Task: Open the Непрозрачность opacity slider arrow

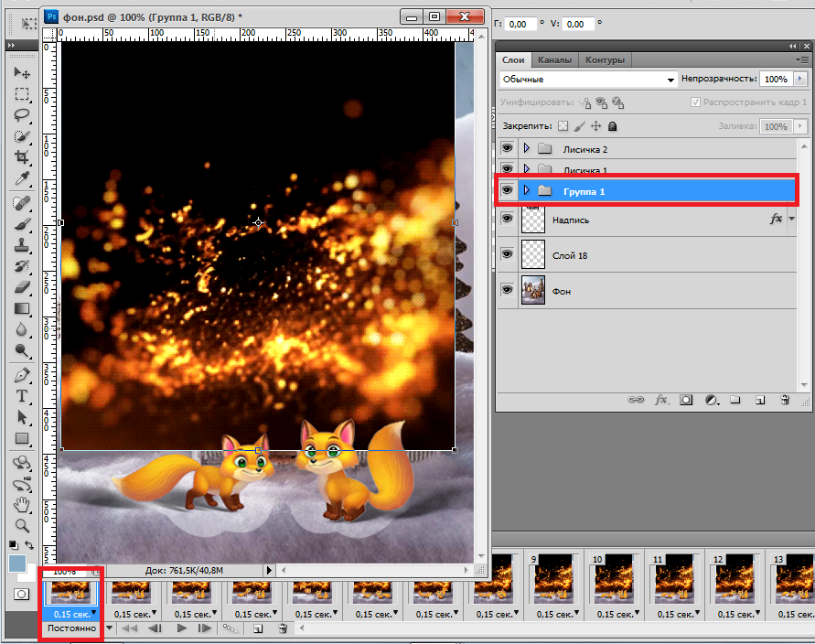Action: 800,79
